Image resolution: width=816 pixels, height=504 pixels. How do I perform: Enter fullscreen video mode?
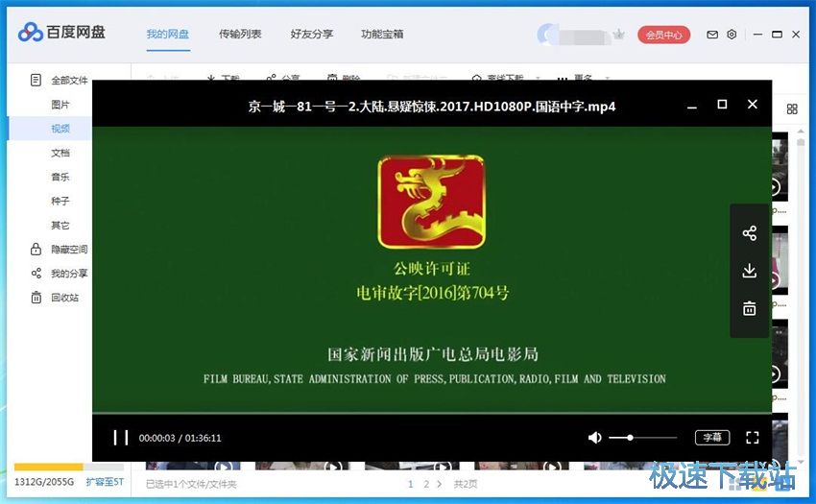[753, 438]
